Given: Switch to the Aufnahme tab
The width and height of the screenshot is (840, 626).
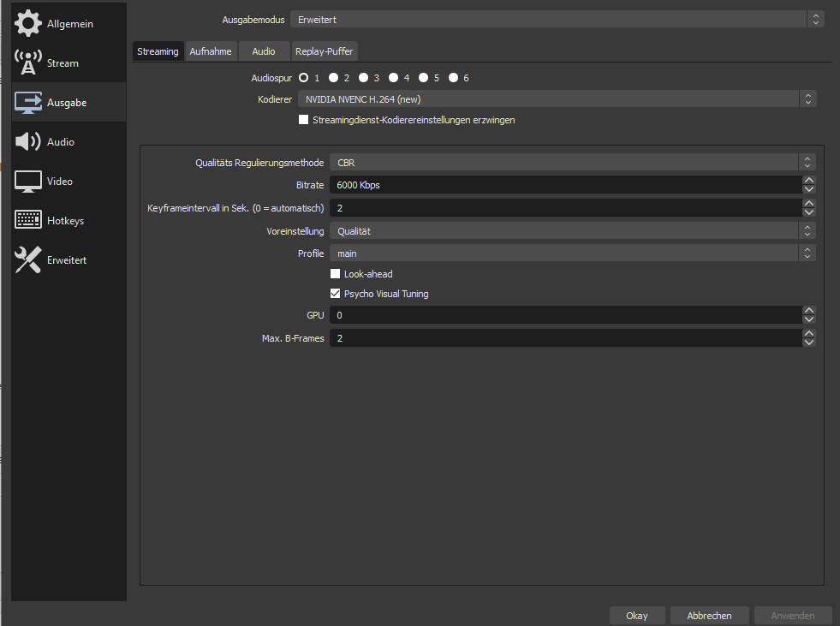Looking at the screenshot, I should (211, 51).
